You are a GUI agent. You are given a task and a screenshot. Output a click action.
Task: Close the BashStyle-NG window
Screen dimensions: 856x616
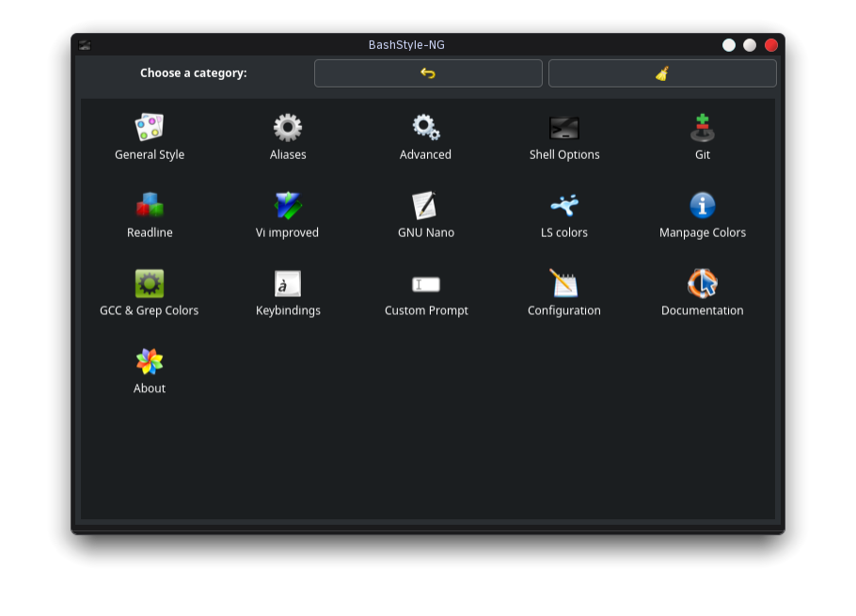(770, 45)
